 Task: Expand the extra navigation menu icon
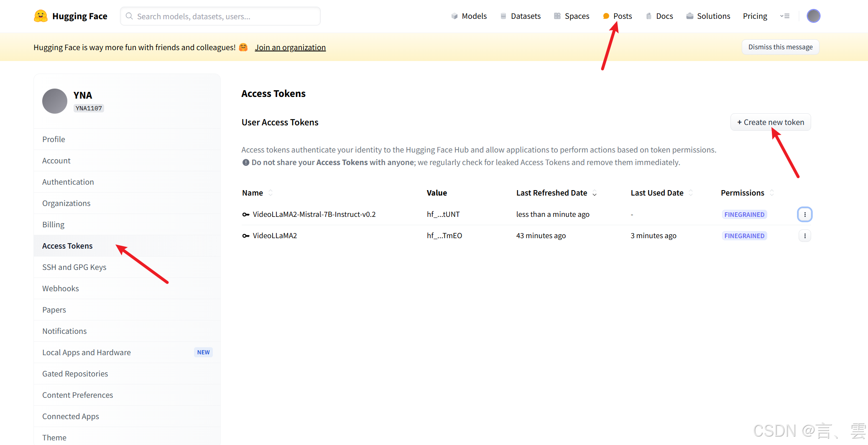tap(785, 16)
